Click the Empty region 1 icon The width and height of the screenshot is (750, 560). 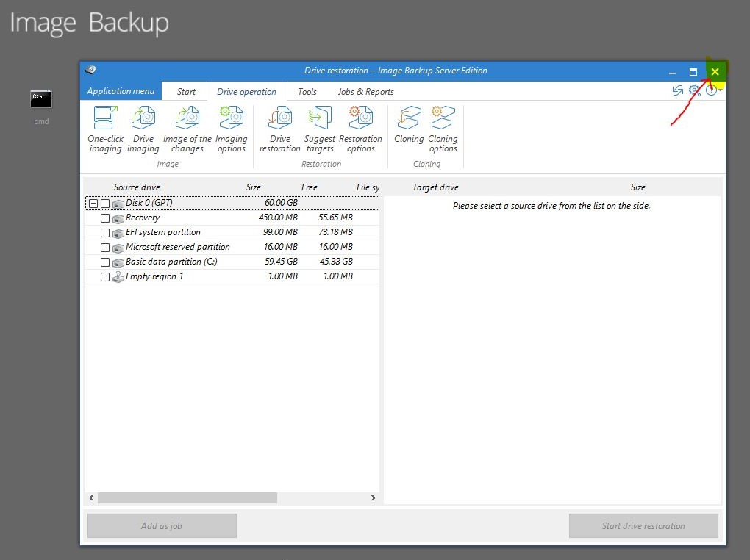pyautogui.click(x=118, y=277)
